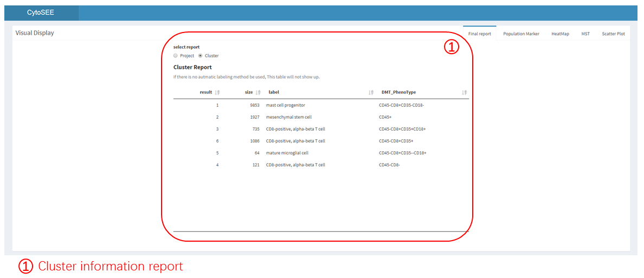Click cluster result number 4 link

tap(217, 165)
